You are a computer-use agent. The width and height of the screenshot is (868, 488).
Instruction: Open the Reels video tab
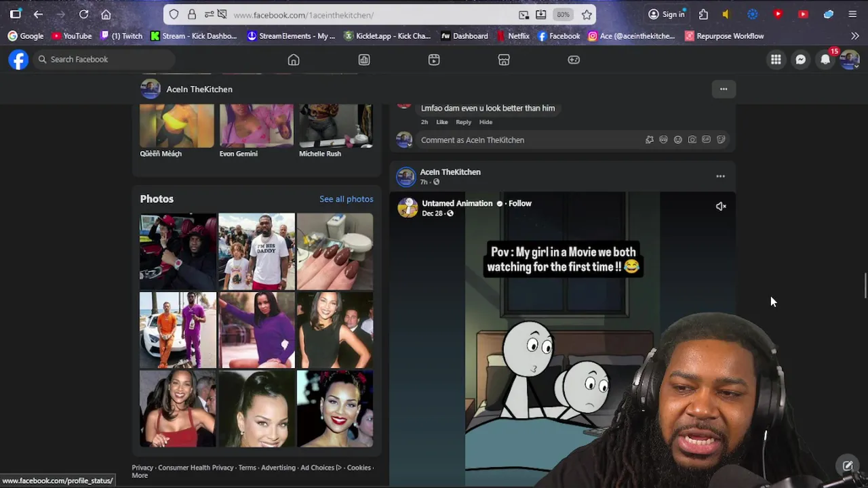434,60
